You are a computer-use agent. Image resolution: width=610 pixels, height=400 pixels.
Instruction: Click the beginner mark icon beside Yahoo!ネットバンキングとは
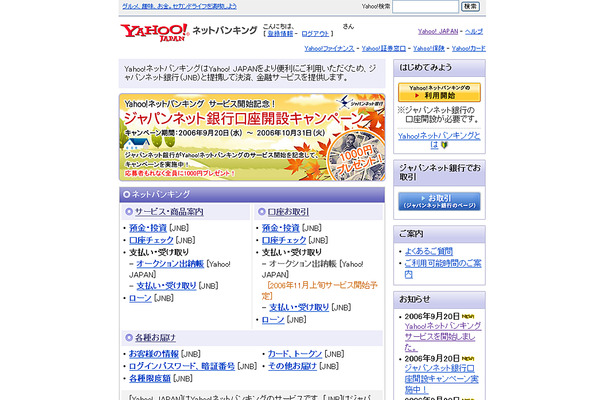pyautogui.click(x=444, y=145)
